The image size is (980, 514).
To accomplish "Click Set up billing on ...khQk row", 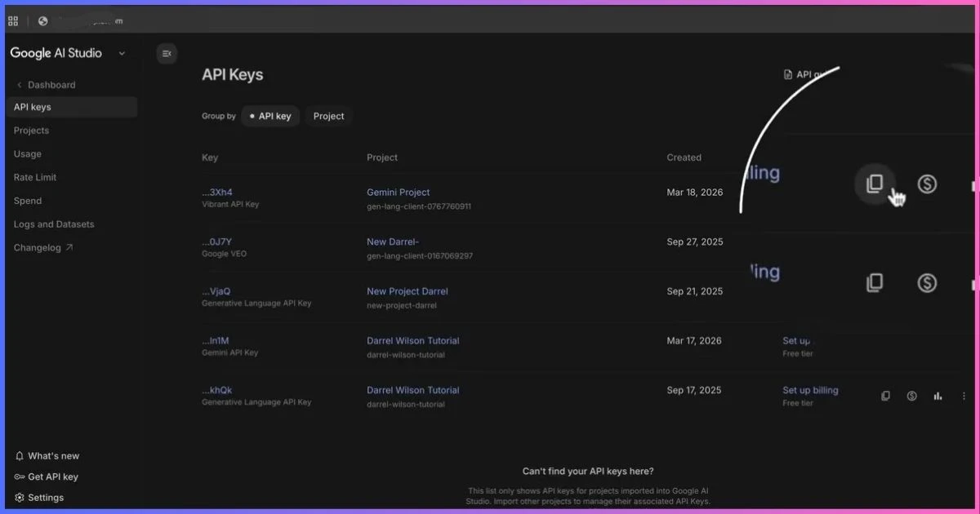I will coord(810,390).
